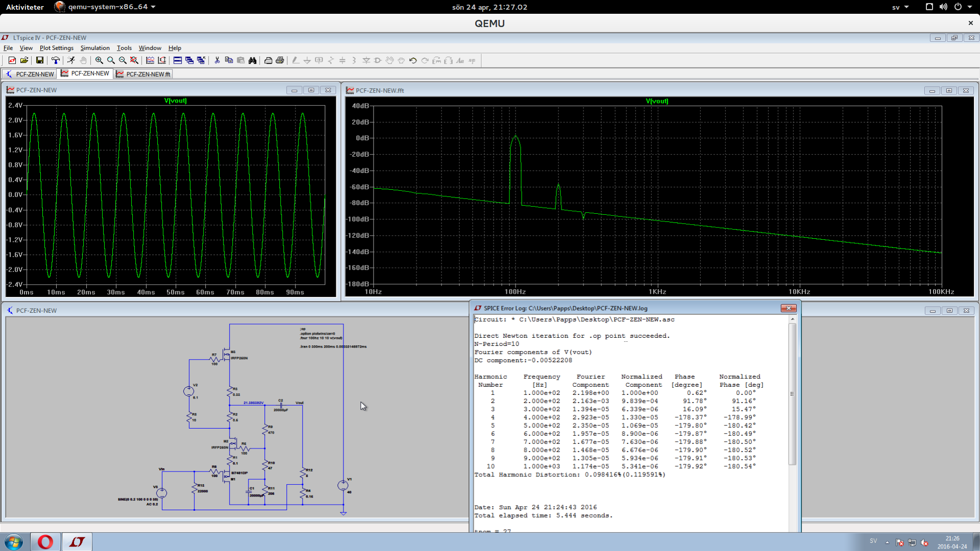The height and width of the screenshot is (551, 980).
Task: Click the SPICE Error Log vertical scrollbar
Action: pyautogui.click(x=792, y=394)
